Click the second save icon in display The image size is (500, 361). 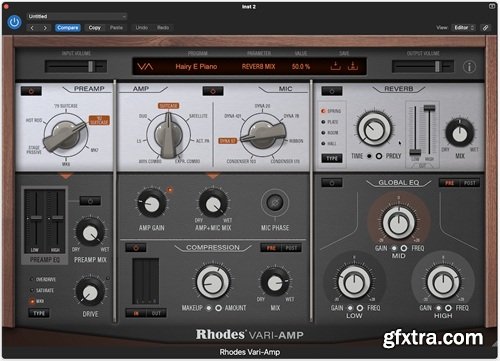coord(352,66)
